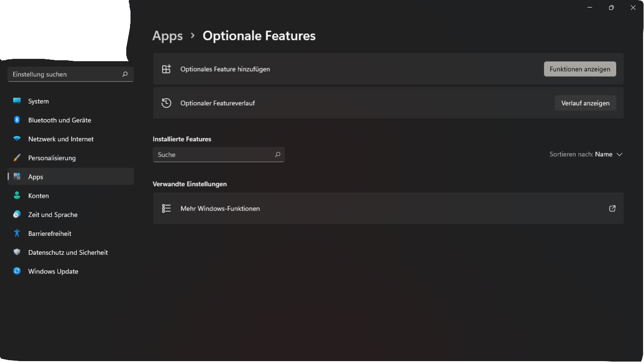Click the Optionaler Featureverlauf history icon

click(166, 103)
